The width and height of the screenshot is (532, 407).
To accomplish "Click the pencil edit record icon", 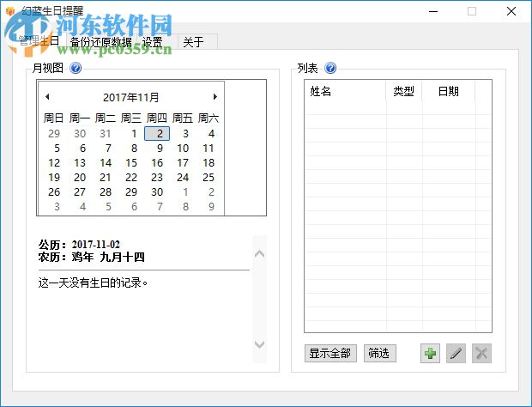I will [x=456, y=354].
